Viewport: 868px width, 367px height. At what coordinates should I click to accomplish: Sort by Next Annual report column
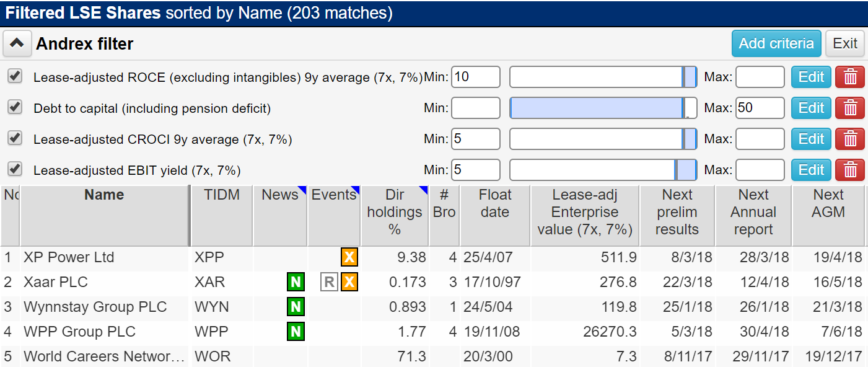tap(753, 215)
